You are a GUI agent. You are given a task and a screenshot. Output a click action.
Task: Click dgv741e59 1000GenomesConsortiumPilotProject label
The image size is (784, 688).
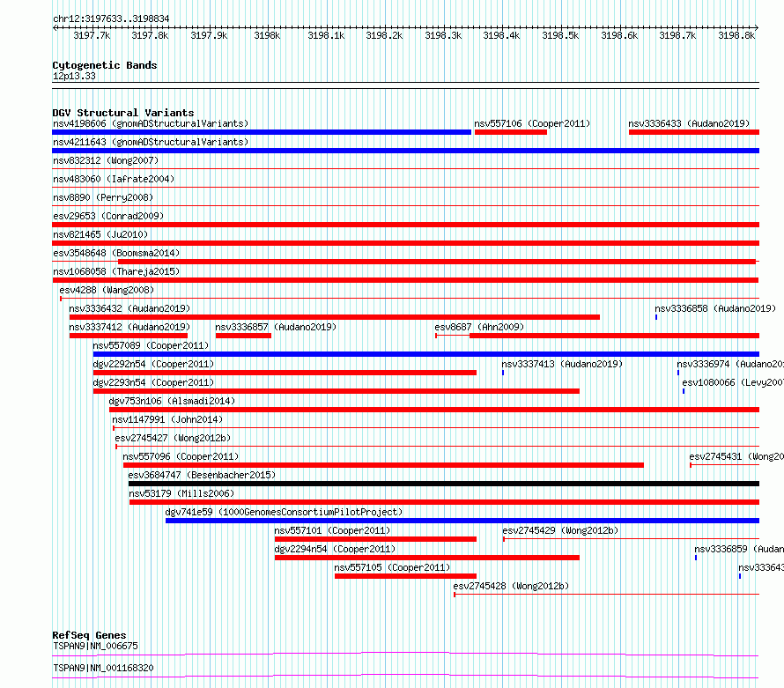[284, 512]
